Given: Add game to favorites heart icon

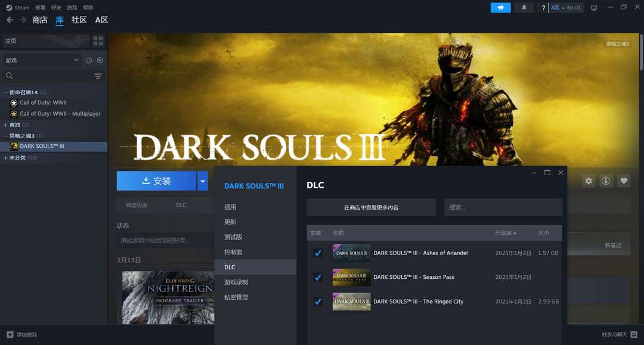Looking at the screenshot, I should click(624, 181).
